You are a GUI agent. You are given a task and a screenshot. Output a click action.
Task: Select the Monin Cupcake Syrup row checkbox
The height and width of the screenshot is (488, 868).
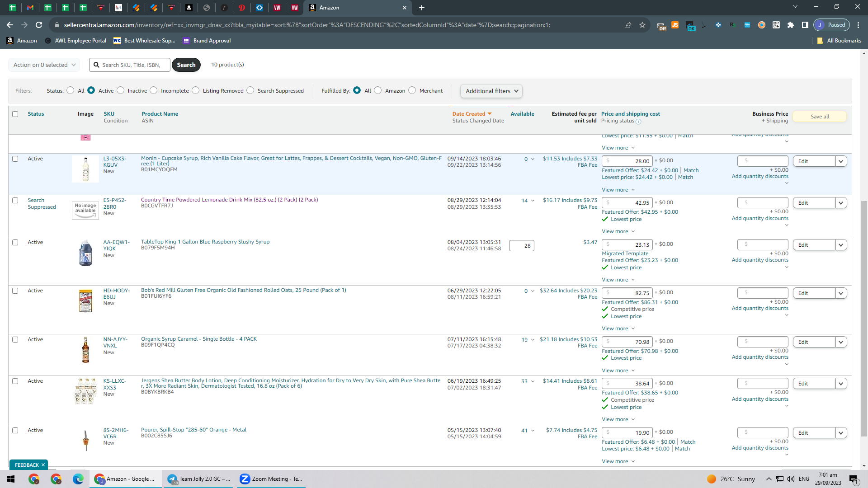pos(15,159)
